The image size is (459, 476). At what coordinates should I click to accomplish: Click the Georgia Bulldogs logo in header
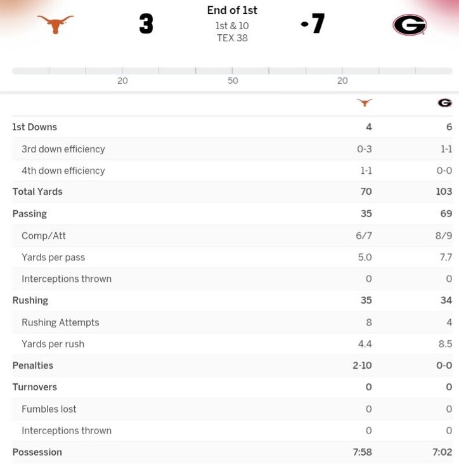pos(410,25)
